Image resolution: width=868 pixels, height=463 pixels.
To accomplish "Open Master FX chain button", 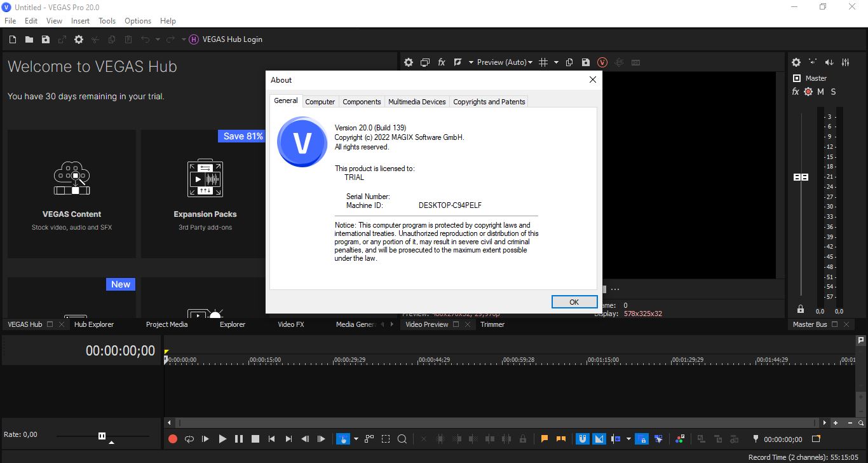I will click(x=796, y=92).
